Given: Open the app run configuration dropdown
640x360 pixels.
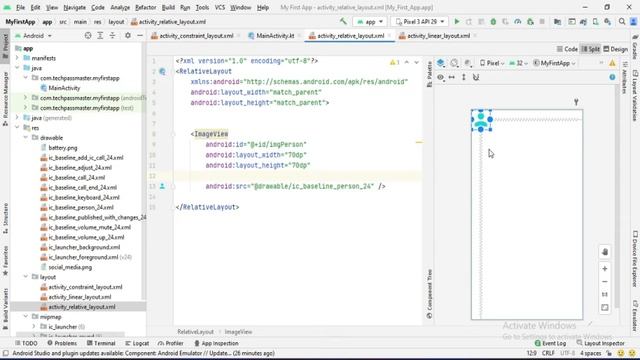Looking at the screenshot, I should (x=370, y=22).
